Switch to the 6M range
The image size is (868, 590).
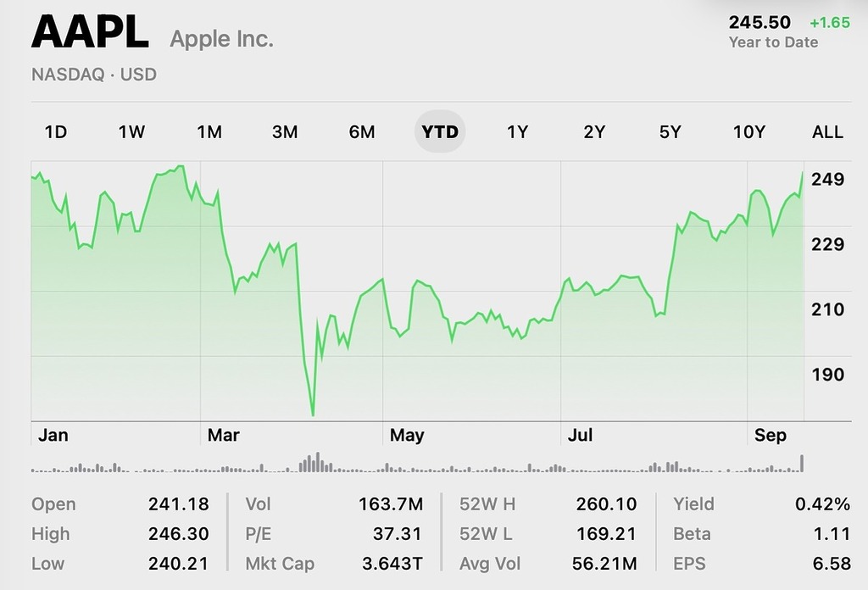(x=362, y=131)
